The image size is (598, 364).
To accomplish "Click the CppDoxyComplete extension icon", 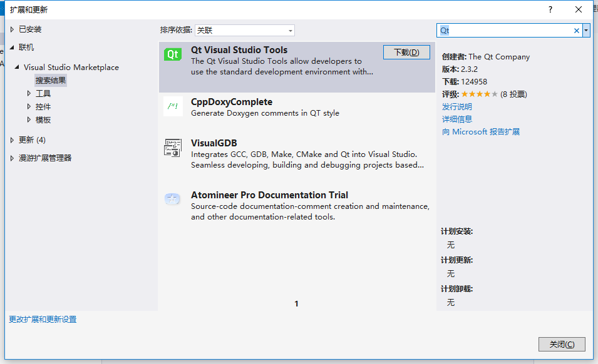I will [x=173, y=106].
